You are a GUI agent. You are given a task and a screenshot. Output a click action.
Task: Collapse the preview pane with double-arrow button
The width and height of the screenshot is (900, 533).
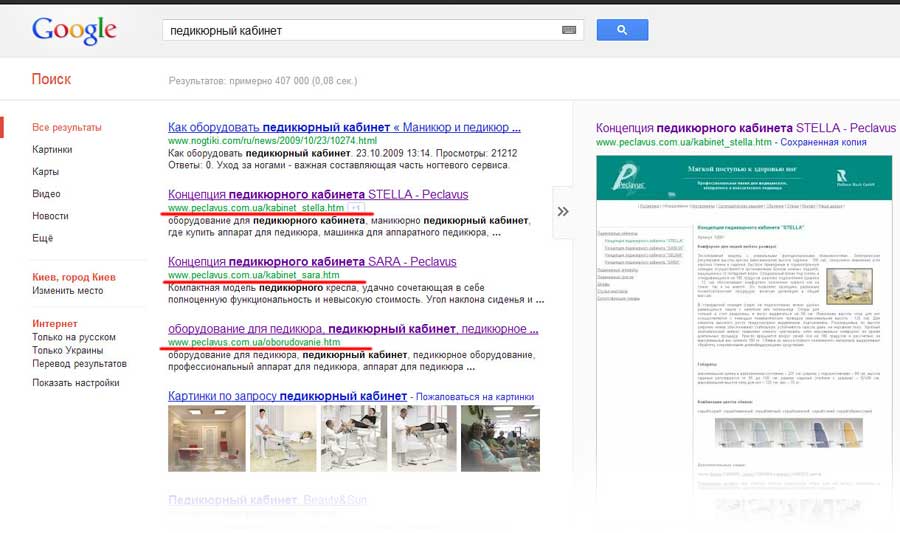[562, 212]
